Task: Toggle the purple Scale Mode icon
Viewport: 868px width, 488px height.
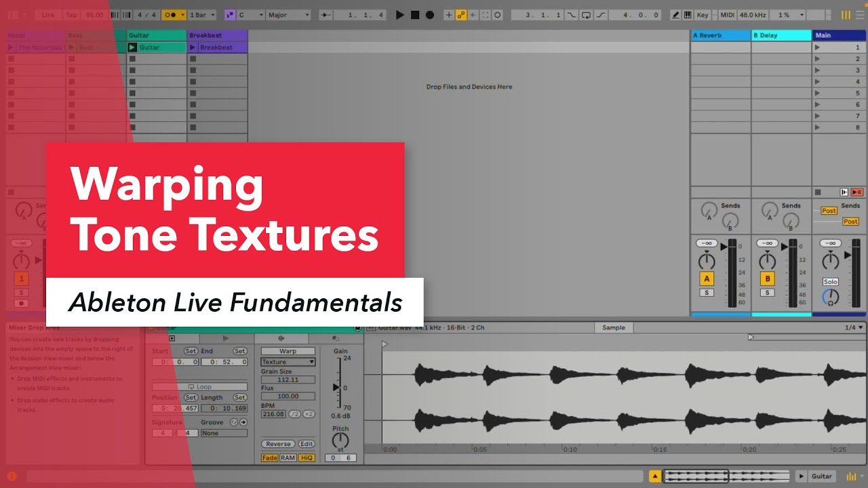Action: click(x=230, y=15)
